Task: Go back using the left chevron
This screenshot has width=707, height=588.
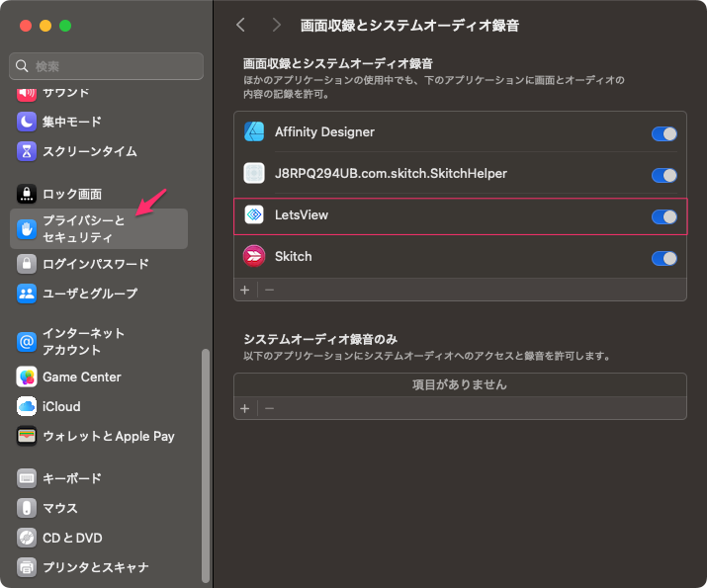Action: pos(240,25)
